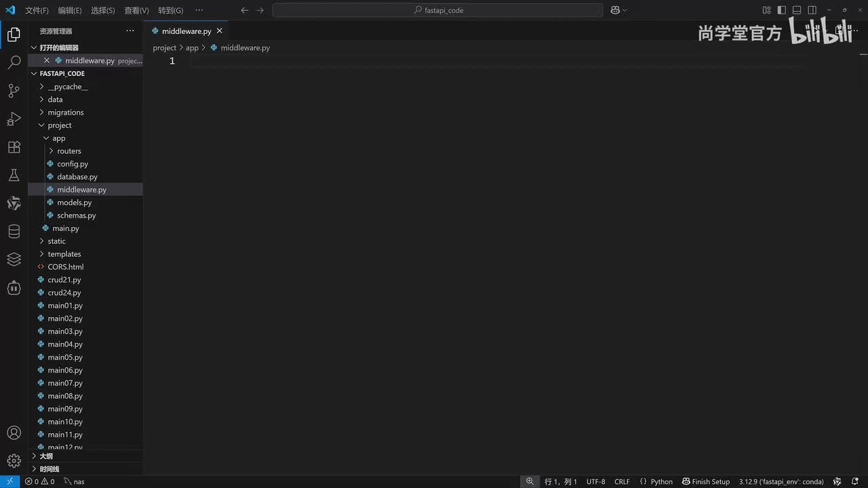Open the 转到(G) menu
Screen dimensions: 868x488
tap(170, 10)
